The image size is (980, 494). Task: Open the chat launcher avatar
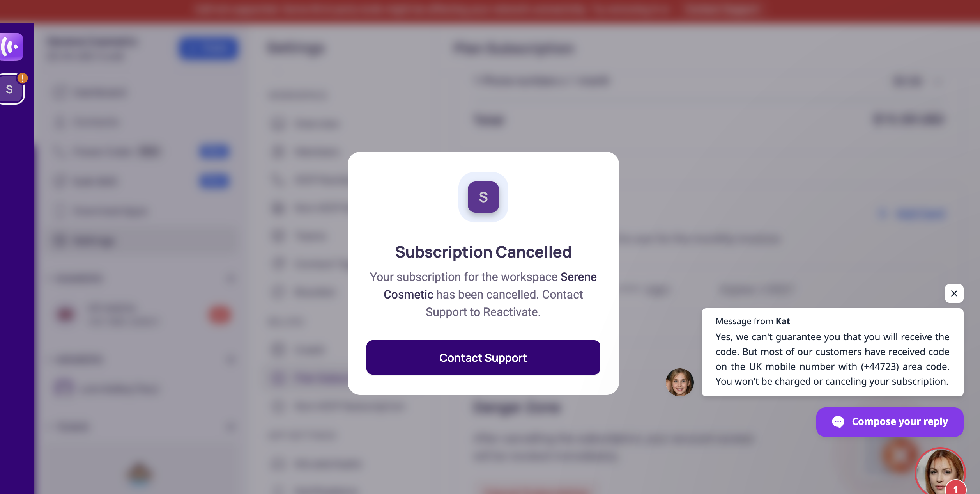940,471
